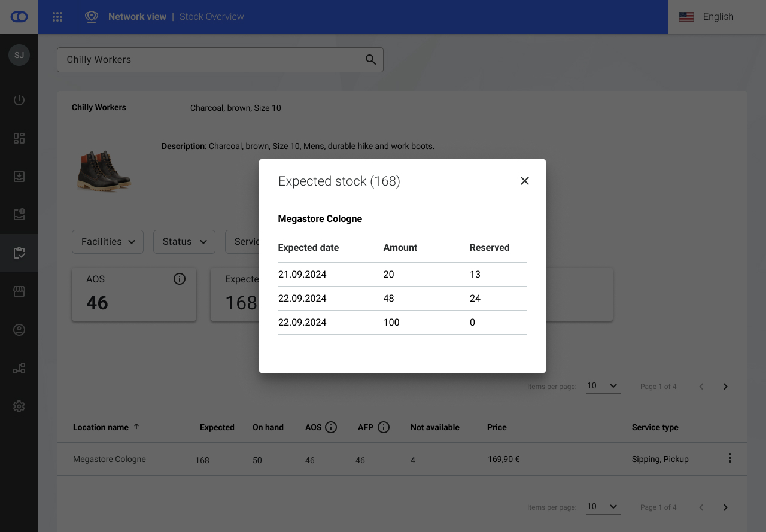Viewport: 766px width, 532px height.
Task: Open the apps grid menu
Action: tap(57, 17)
